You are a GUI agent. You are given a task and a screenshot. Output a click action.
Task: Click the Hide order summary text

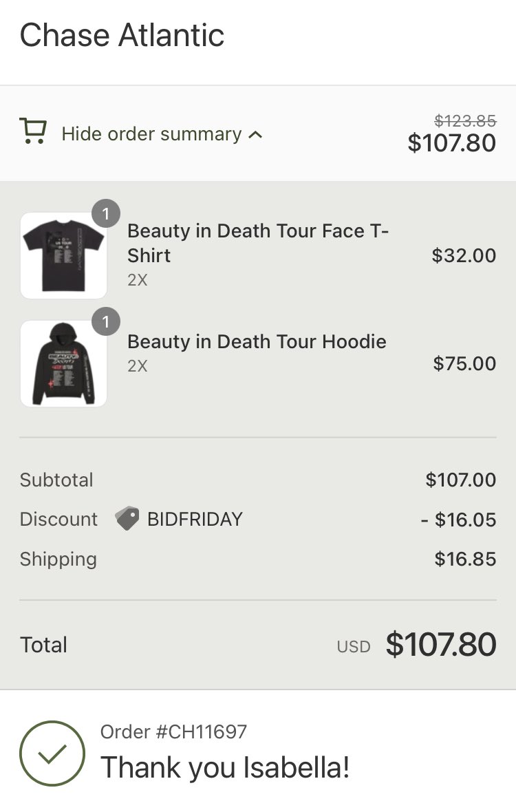(151, 134)
